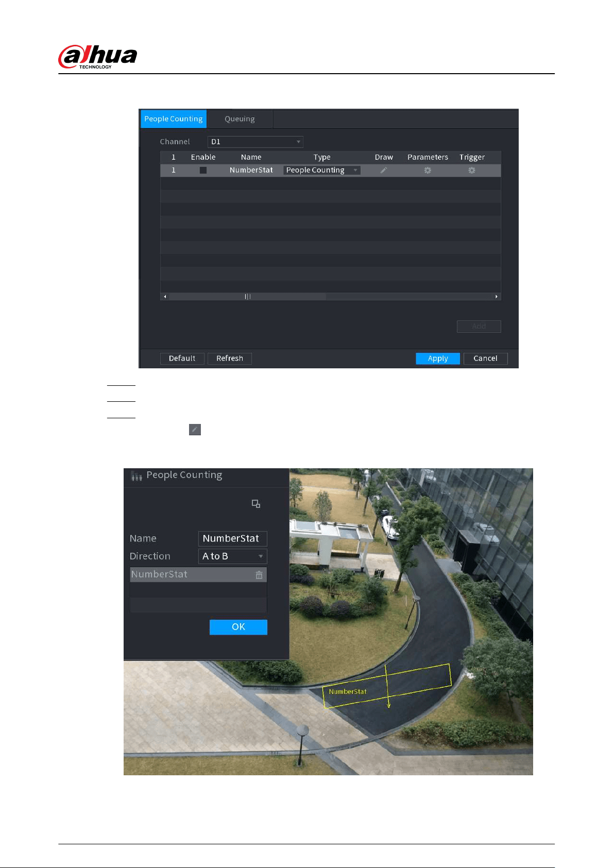This screenshot has width=614, height=868.
Task: Click the Dahua Technology logo
Action: pos(98,57)
